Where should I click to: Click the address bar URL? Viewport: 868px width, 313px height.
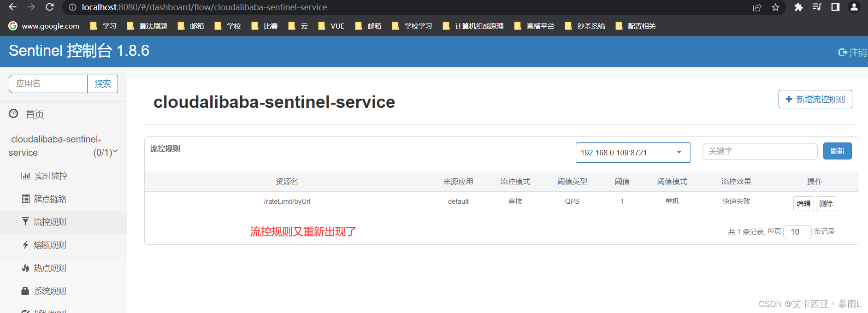(x=204, y=7)
